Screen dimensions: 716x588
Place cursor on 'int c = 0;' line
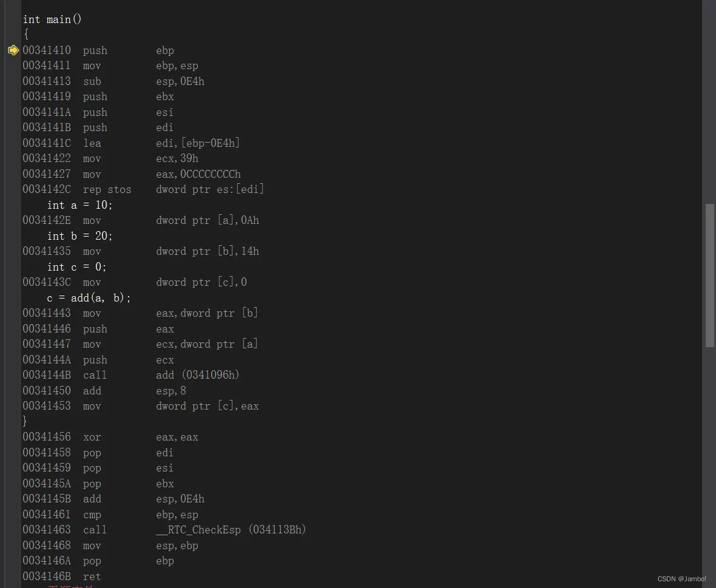tap(76, 267)
